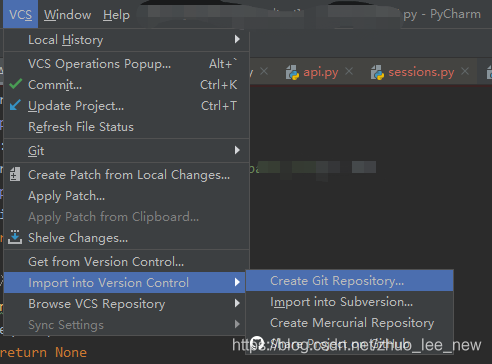The image size is (492, 364).
Task: Open the Help menu
Action: coord(116,15)
